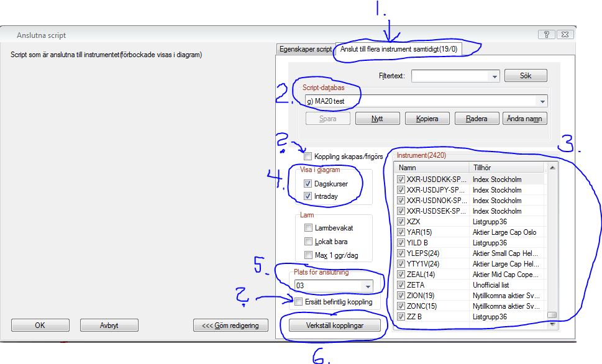Viewport: 602px width, 364px height.
Task: Click the Kopiera button
Action: coord(427,118)
